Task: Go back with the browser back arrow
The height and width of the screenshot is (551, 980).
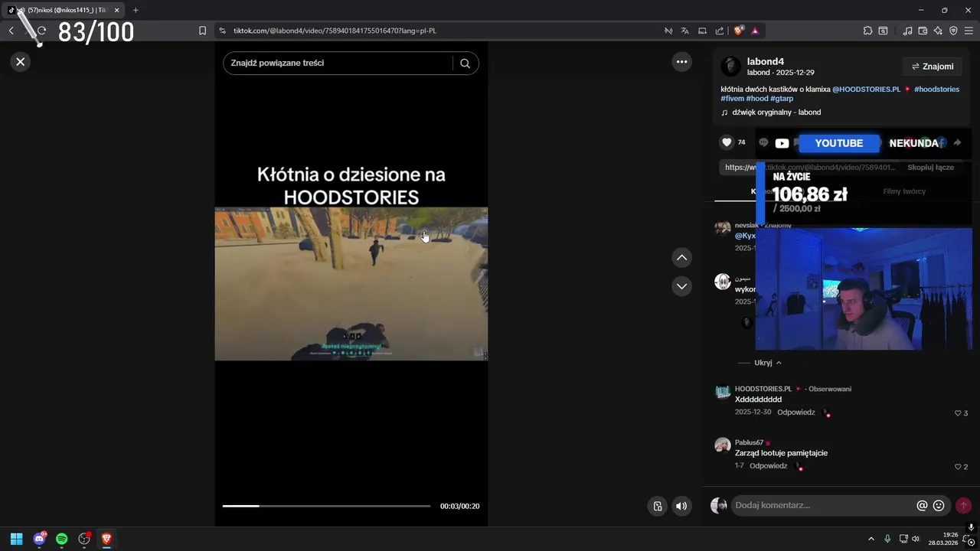Action: (x=11, y=31)
